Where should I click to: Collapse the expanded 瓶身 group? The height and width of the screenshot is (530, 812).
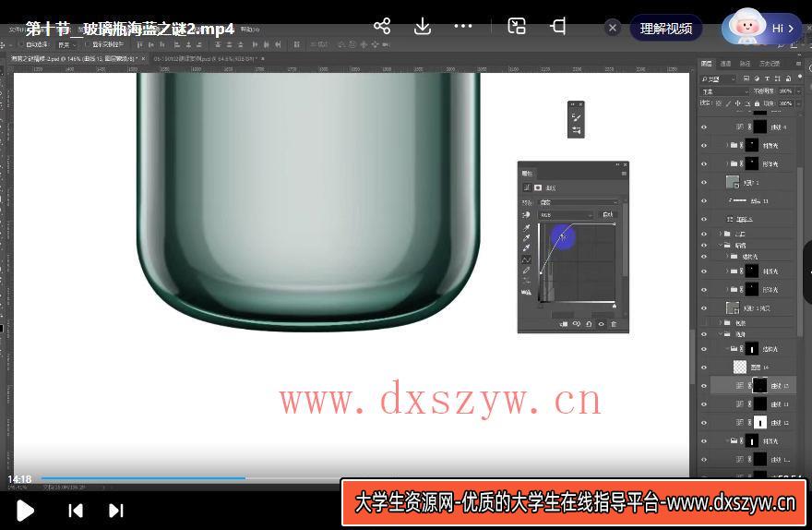(721, 334)
